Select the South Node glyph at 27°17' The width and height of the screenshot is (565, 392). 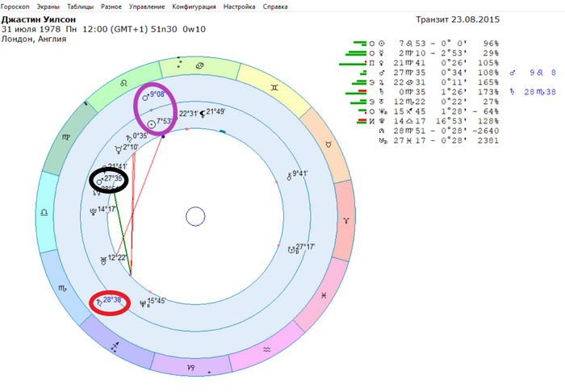coord(292,250)
